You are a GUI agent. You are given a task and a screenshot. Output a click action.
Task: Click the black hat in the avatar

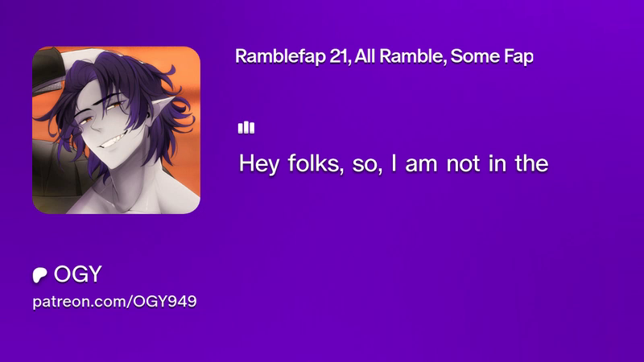click(47, 72)
